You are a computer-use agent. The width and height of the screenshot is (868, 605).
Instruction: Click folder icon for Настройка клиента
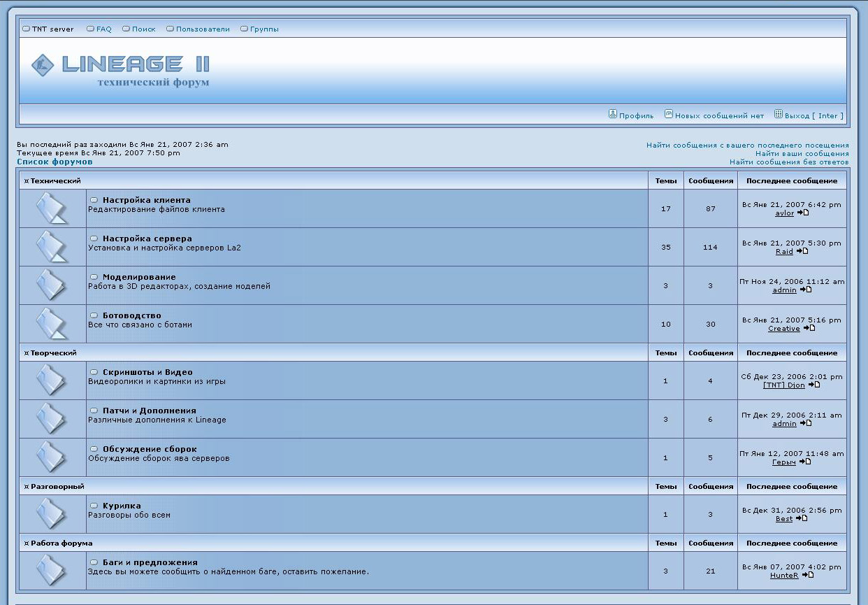pyautogui.click(x=52, y=208)
